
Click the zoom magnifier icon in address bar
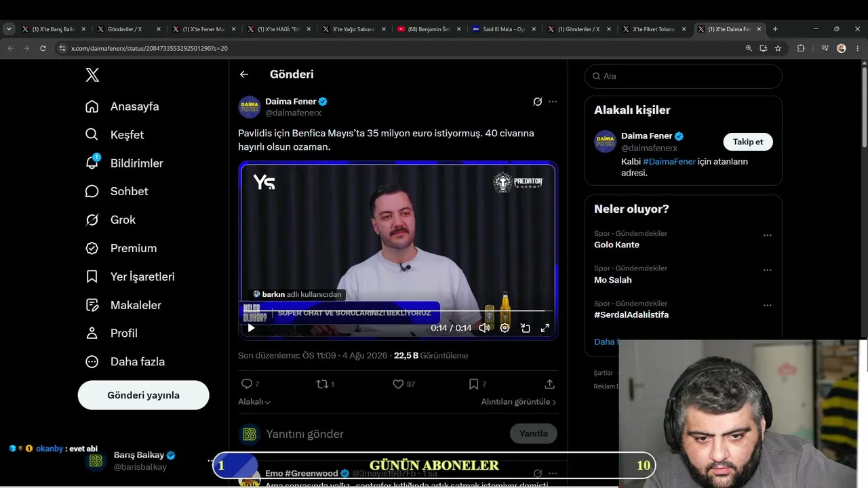pos(749,48)
